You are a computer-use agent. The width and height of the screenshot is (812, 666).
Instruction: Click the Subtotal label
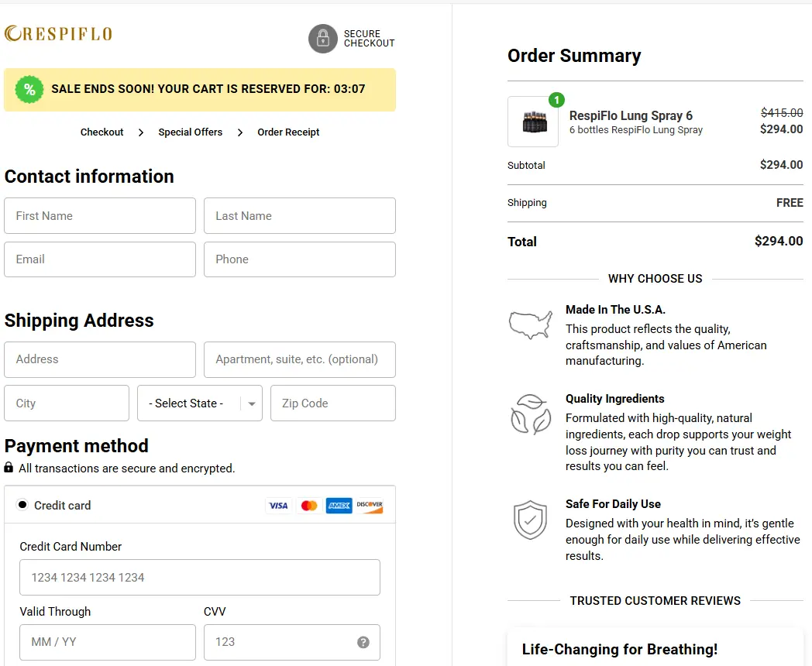(x=526, y=166)
